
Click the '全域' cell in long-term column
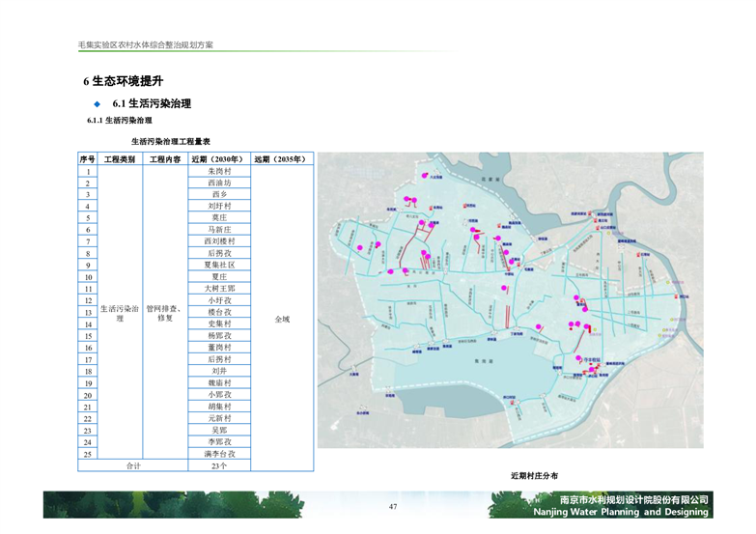(281, 318)
